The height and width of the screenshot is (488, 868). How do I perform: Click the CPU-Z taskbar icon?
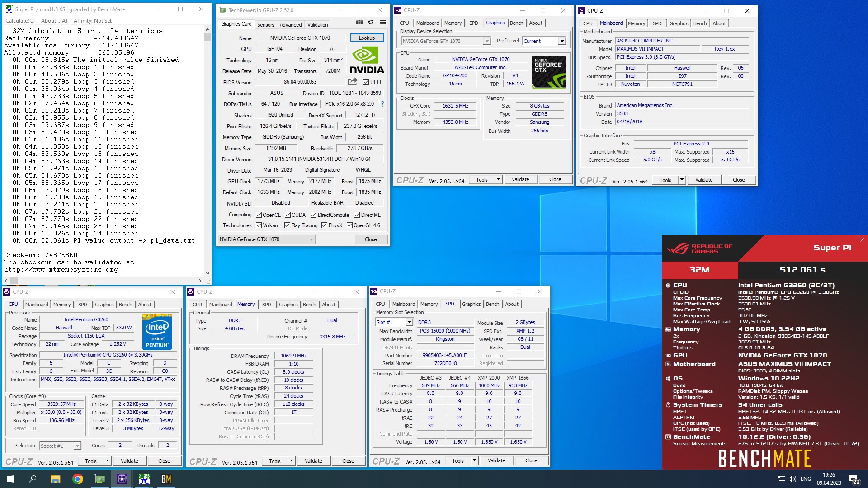coord(122,479)
